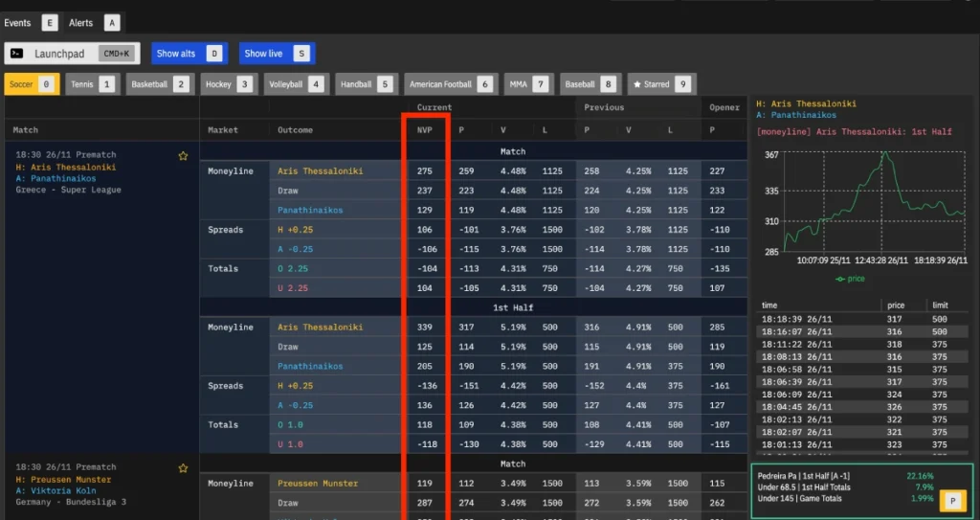The image size is (980, 520).
Task: Select the Hockey sport filter
Action: point(229,84)
